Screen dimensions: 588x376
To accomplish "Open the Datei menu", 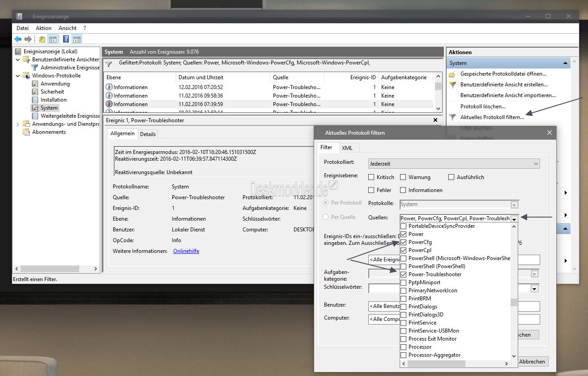I will pos(22,28).
